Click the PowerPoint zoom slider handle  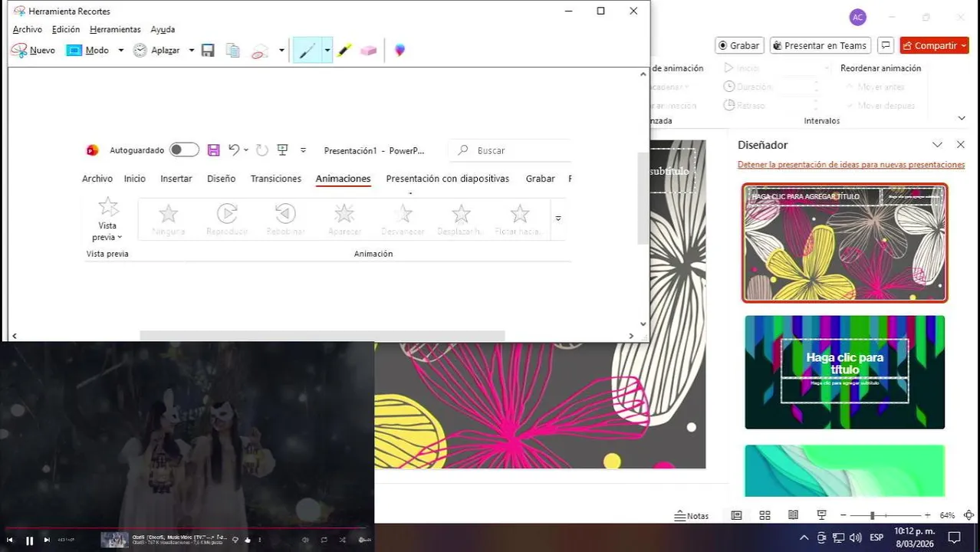872,516
